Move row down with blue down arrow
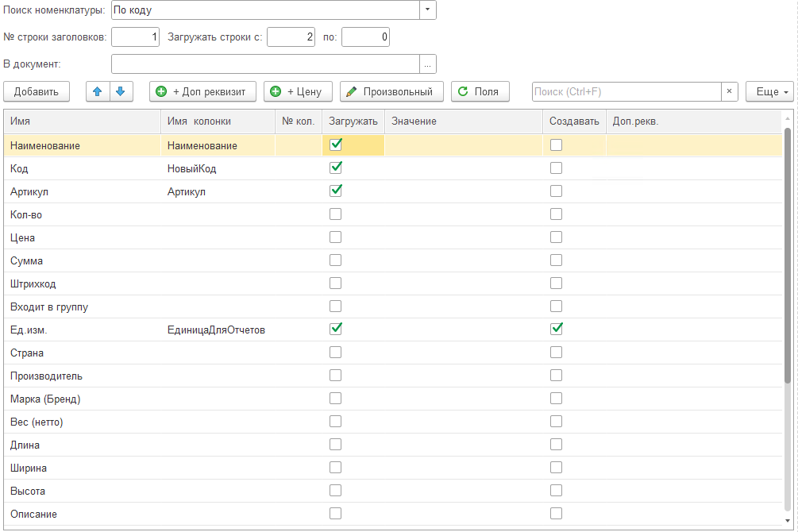The image size is (798, 532). 121,91
